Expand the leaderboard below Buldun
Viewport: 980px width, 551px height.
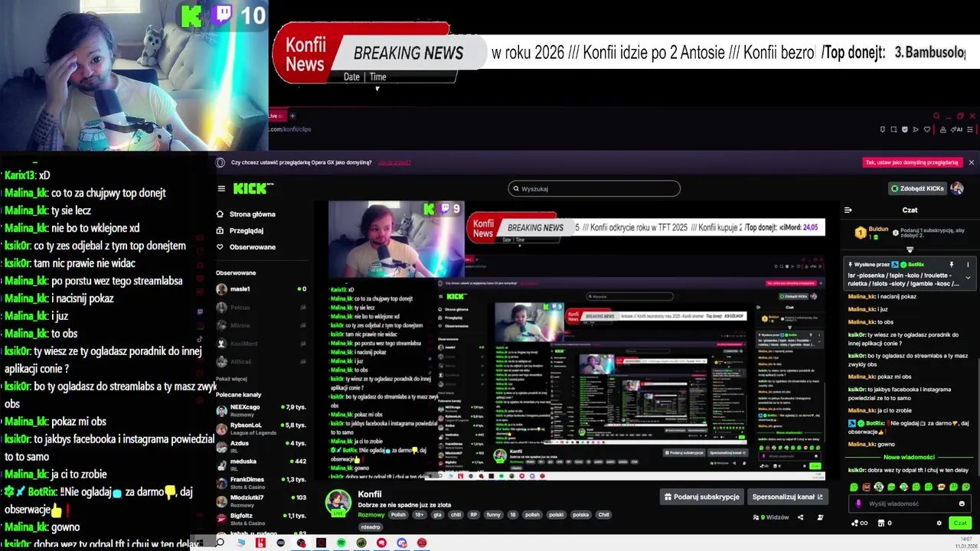tap(910, 249)
